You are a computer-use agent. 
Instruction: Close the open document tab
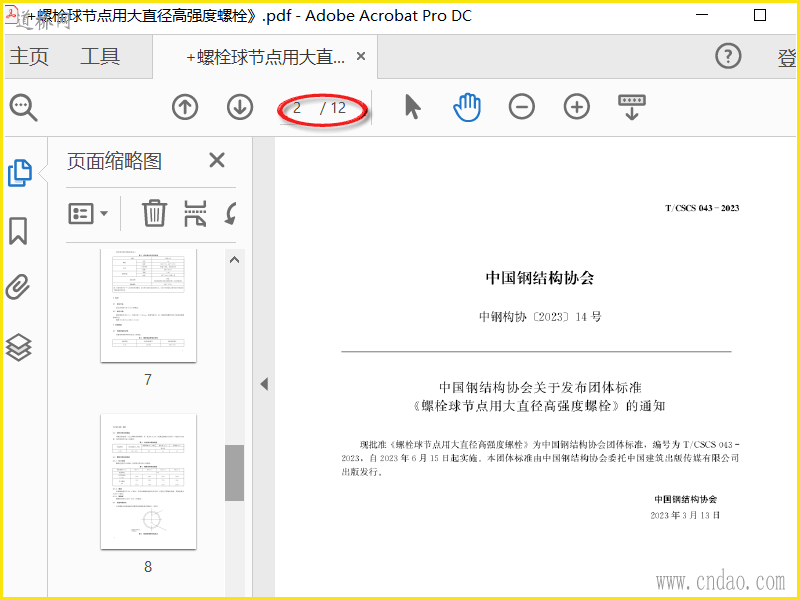point(361,56)
